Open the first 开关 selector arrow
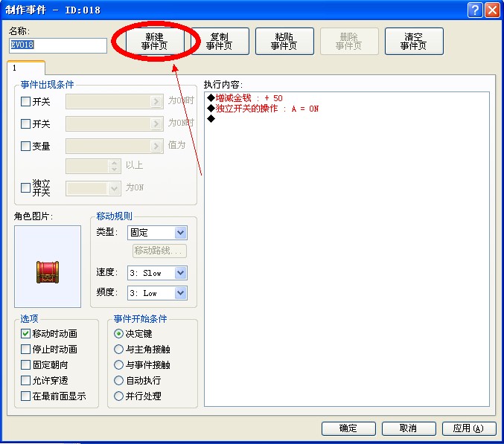Viewport: 504px width, 444px height. (x=156, y=102)
